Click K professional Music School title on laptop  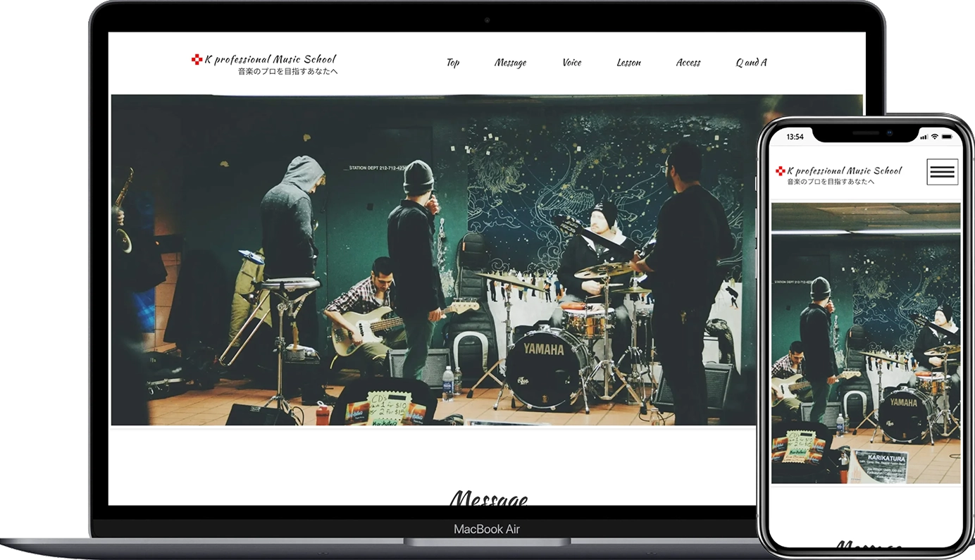[270, 59]
